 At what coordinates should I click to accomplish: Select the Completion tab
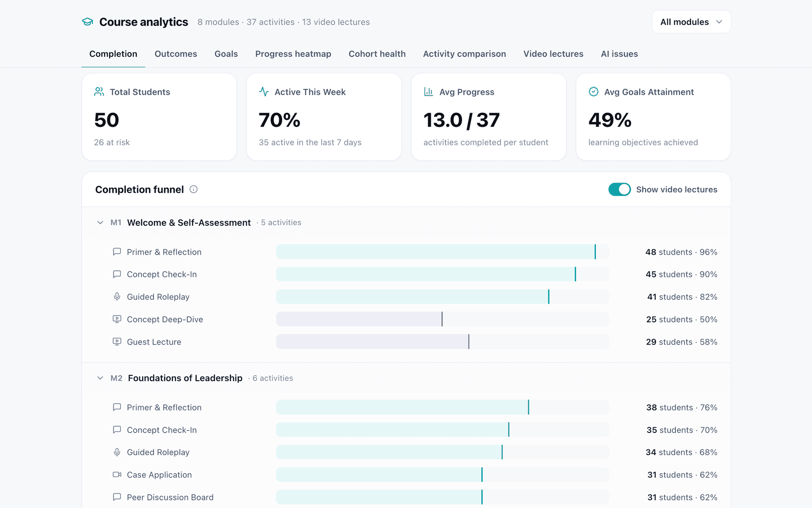tap(113, 54)
